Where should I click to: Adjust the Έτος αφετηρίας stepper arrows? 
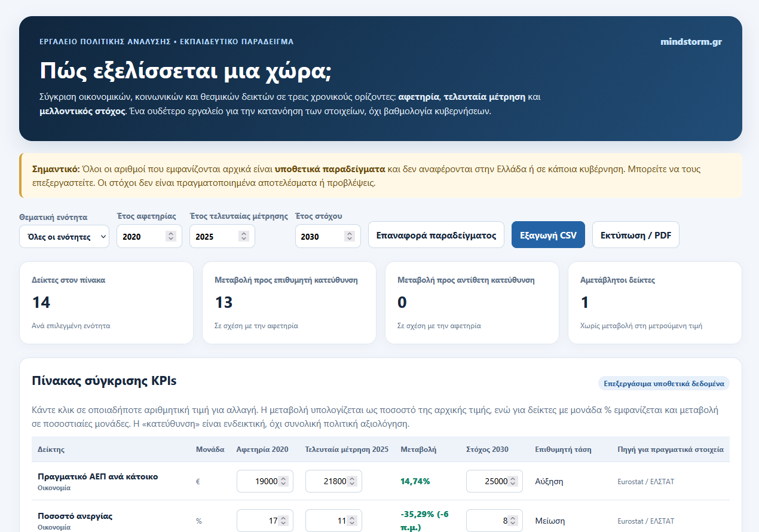coord(171,236)
